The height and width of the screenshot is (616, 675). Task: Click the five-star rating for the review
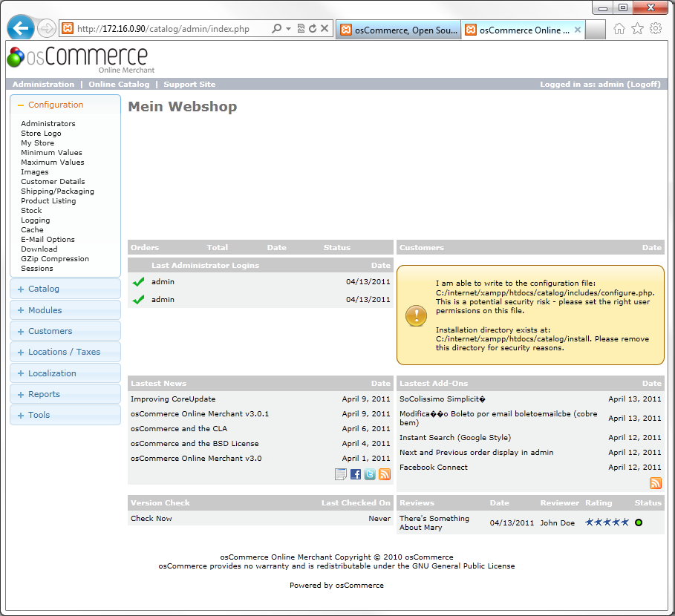[607, 522]
